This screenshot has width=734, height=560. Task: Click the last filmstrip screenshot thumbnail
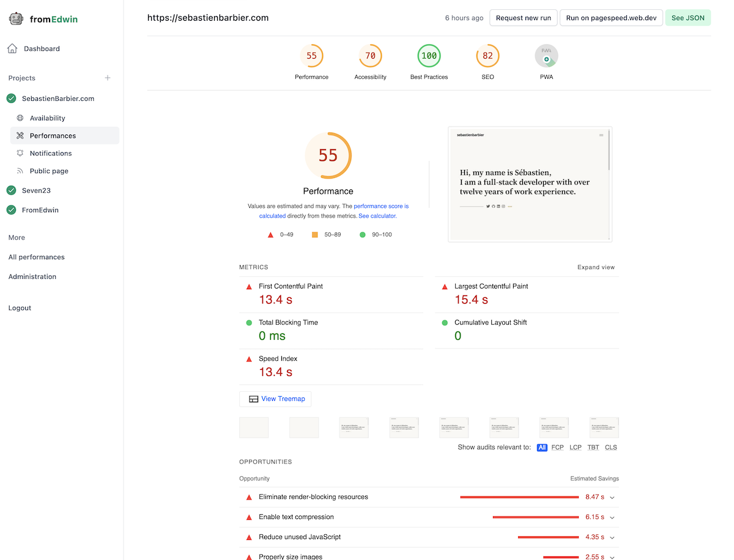click(604, 428)
